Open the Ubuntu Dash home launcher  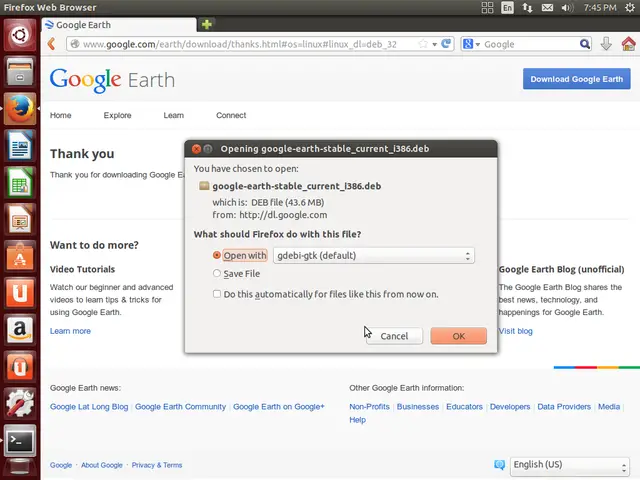tap(20, 35)
